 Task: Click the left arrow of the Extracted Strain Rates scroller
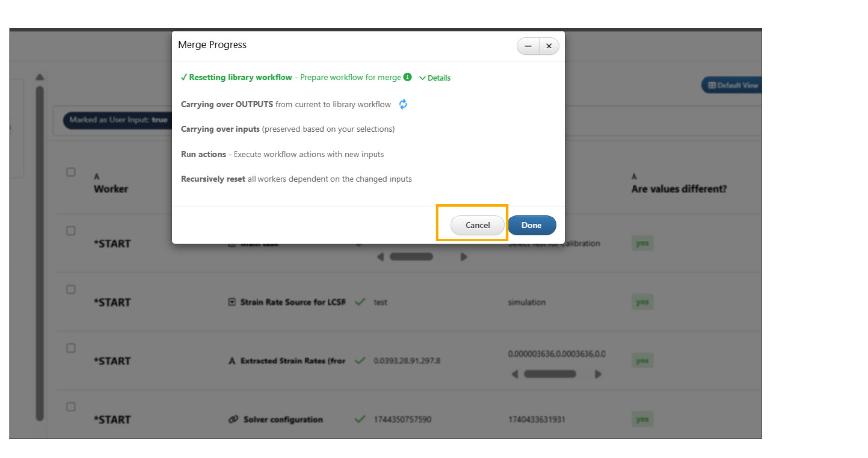pyautogui.click(x=515, y=374)
